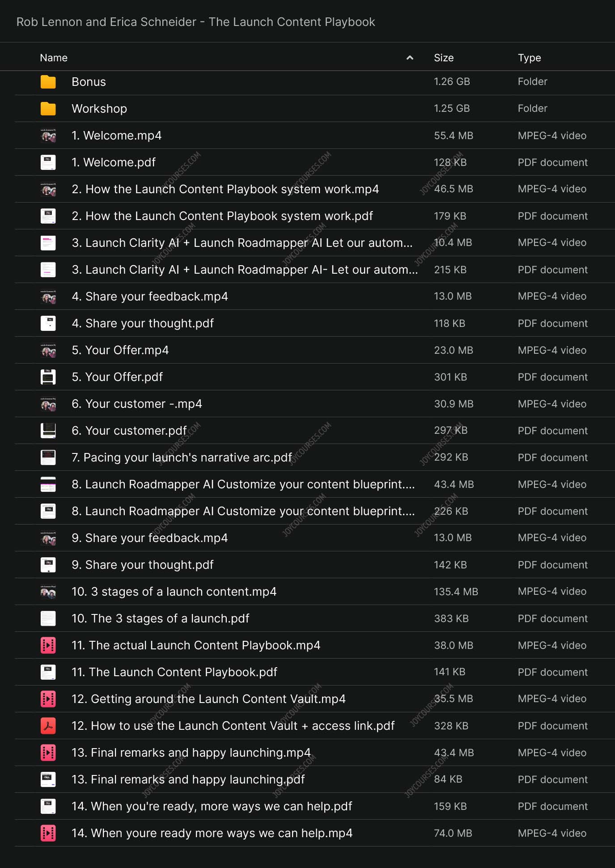Open 2. How the Launch Content Playbook system work.mp4
This screenshot has width=615, height=868.
[x=225, y=189]
